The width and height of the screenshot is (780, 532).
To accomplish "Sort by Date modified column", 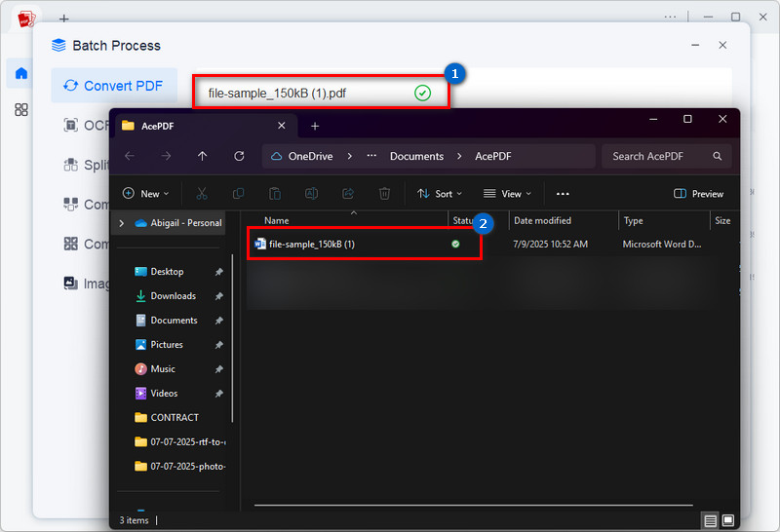I will pyautogui.click(x=542, y=220).
